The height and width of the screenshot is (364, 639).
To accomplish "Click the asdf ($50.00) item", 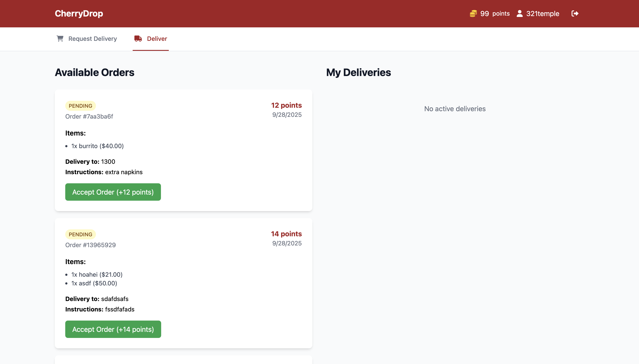I will 94,283.
